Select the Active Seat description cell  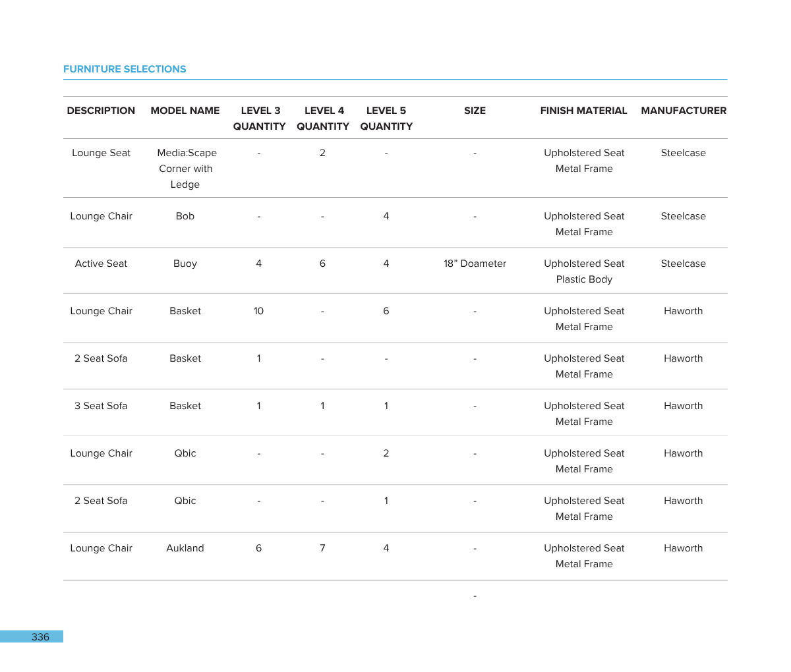point(101,264)
